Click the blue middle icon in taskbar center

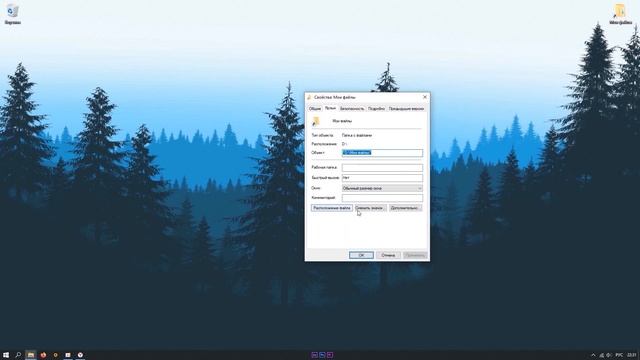pyautogui.click(x=322, y=355)
